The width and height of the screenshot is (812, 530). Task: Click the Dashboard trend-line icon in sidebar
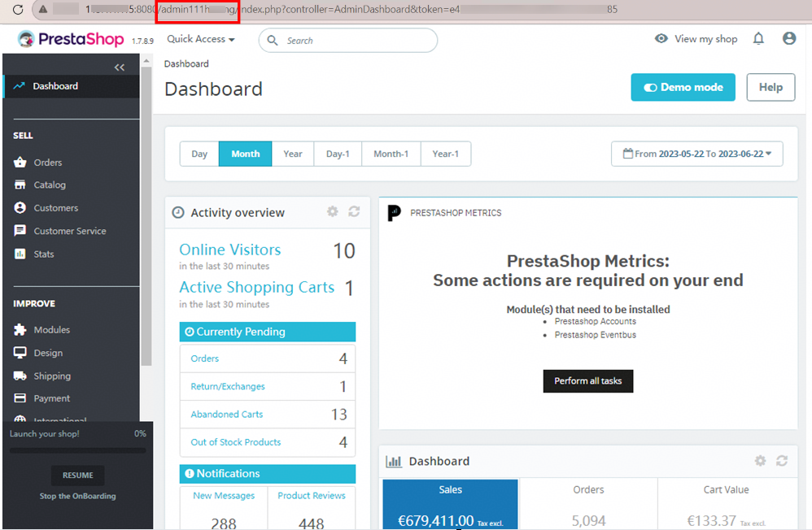point(20,86)
